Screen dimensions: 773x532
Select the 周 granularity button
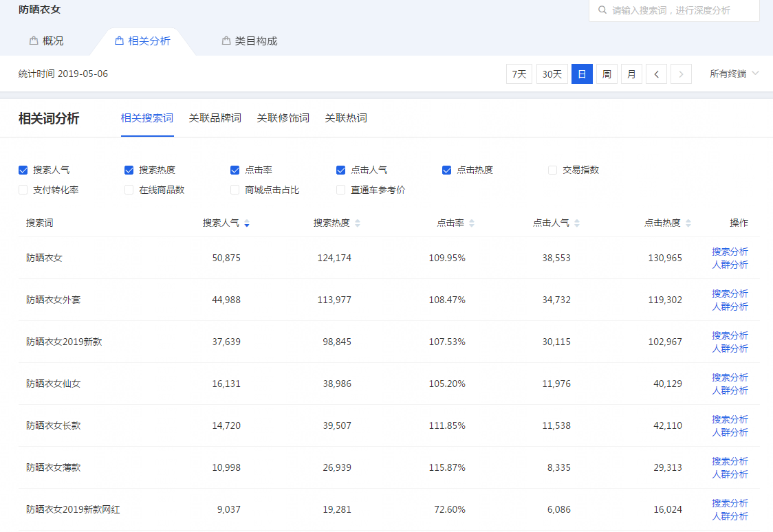(x=607, y=74)
